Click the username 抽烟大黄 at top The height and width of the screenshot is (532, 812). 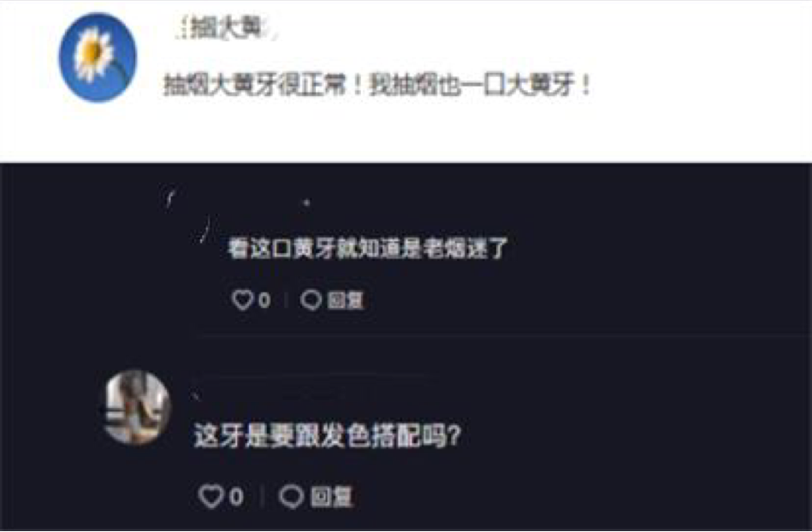225,28
